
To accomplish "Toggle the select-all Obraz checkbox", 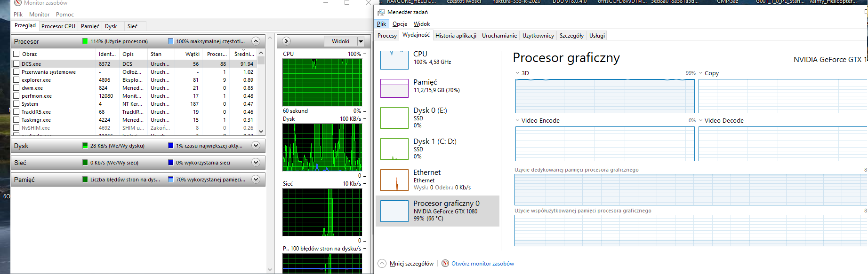I will tap(16, 54).
